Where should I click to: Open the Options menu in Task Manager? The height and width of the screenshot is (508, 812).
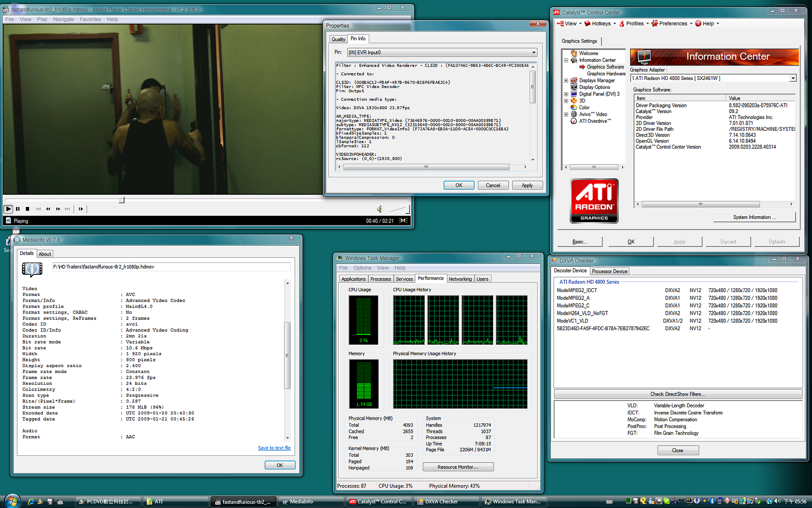pos(362,268)
